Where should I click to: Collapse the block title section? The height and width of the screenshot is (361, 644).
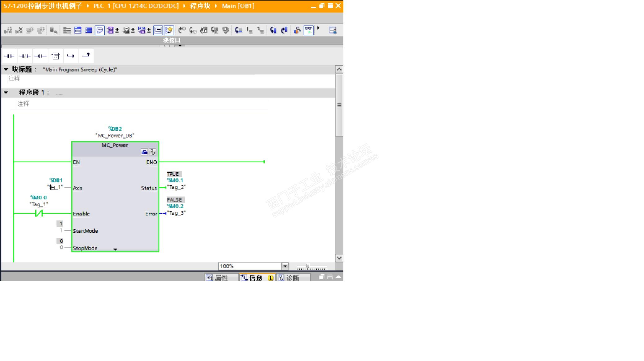(6, 69)
